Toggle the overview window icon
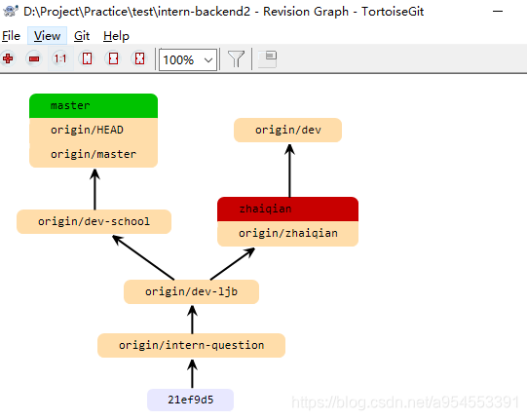Image resolution: width=527 pixels, height=420 pixels. point(268,58)
